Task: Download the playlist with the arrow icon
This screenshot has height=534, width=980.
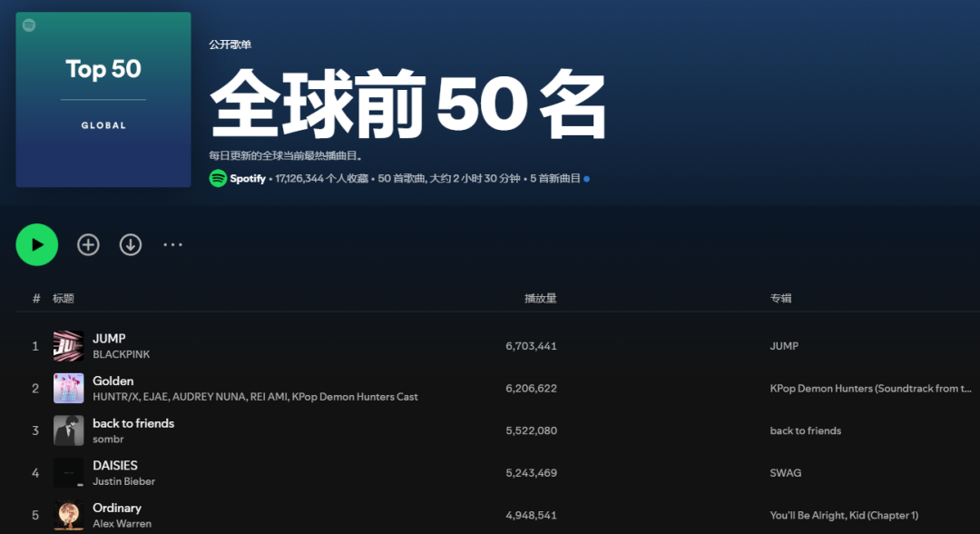Action: click(x=130, y=244)
